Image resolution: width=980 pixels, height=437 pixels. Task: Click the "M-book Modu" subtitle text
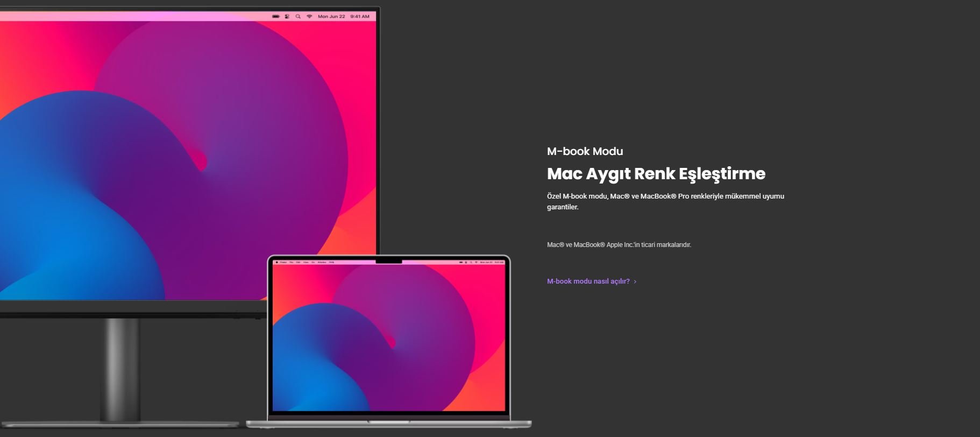tap(585, 151)
